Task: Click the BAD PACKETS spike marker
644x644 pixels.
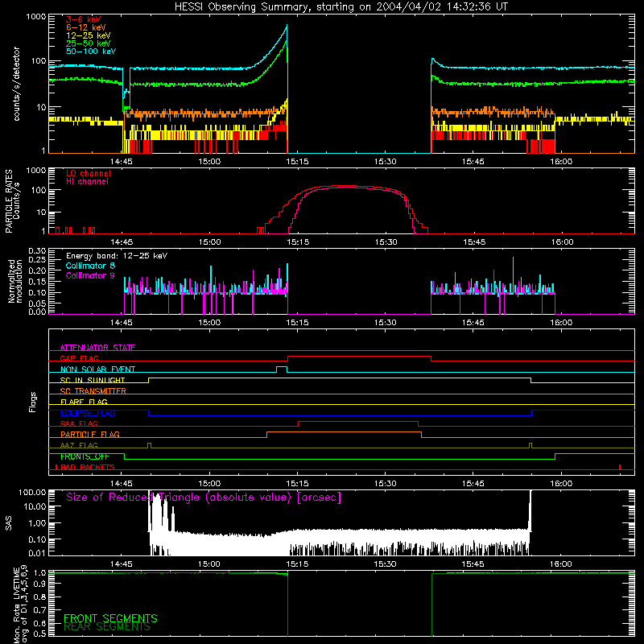Action: (x=620, y=467)
